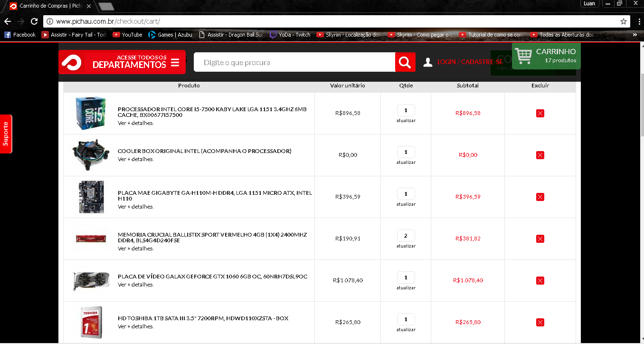Click the browser address bar URL
This screenshot has height=344, width=644.
(x=108, y=21)
